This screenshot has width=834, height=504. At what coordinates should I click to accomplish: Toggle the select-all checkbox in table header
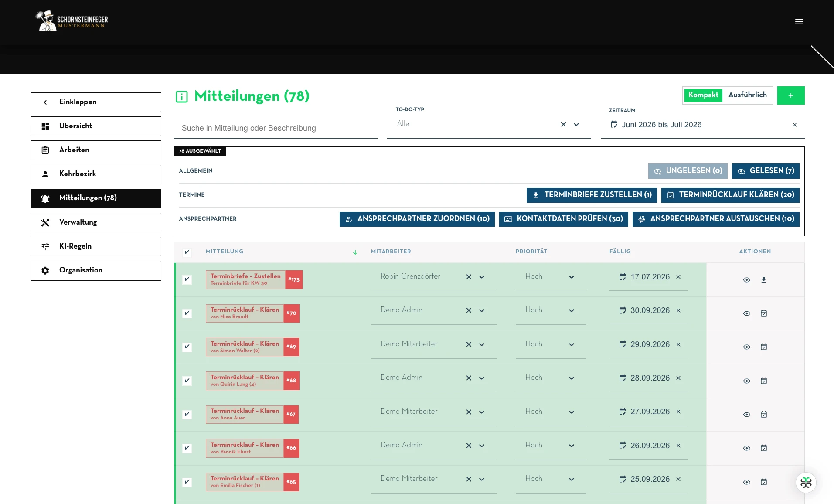[x=187, y=252]
